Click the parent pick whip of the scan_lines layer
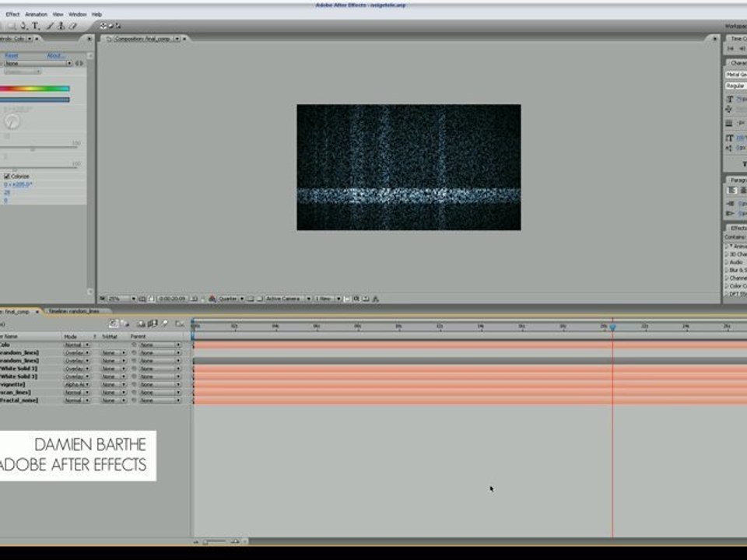Screen dimensions: 747x560 [x=135, y=393]
